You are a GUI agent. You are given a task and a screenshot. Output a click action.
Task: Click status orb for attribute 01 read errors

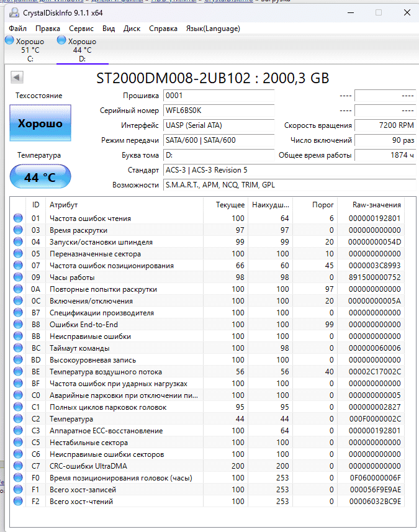[18, 219]
